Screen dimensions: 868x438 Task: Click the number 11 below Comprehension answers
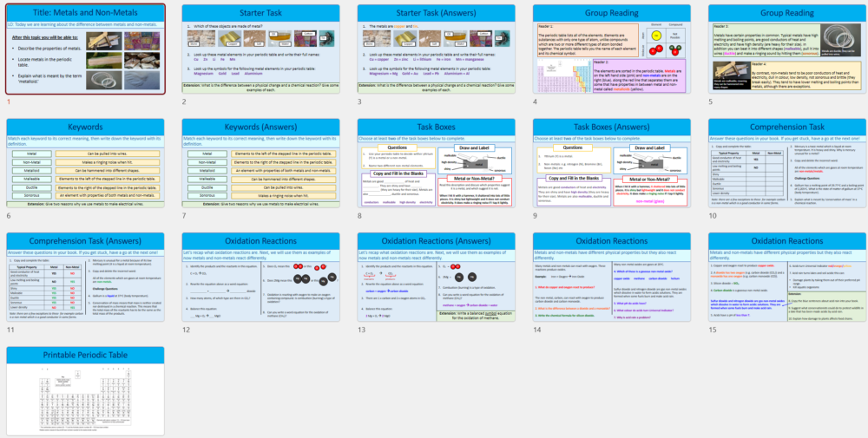[10, 330]
